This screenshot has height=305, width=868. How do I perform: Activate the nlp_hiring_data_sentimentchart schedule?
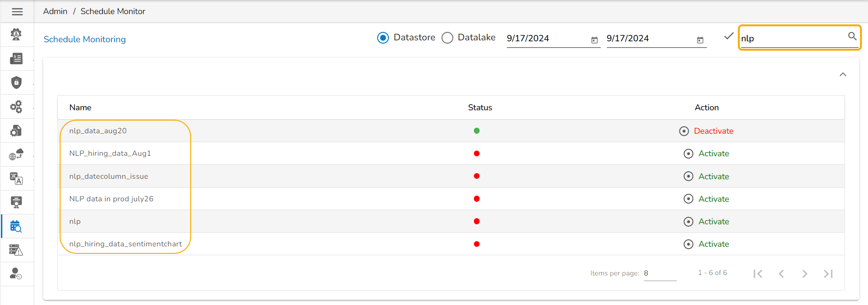coord(713,244)
